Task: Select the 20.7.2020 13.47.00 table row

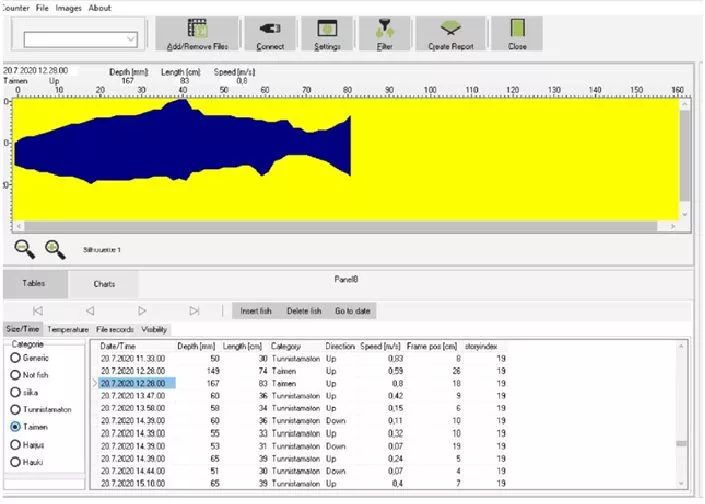Action: coord(133,395)
